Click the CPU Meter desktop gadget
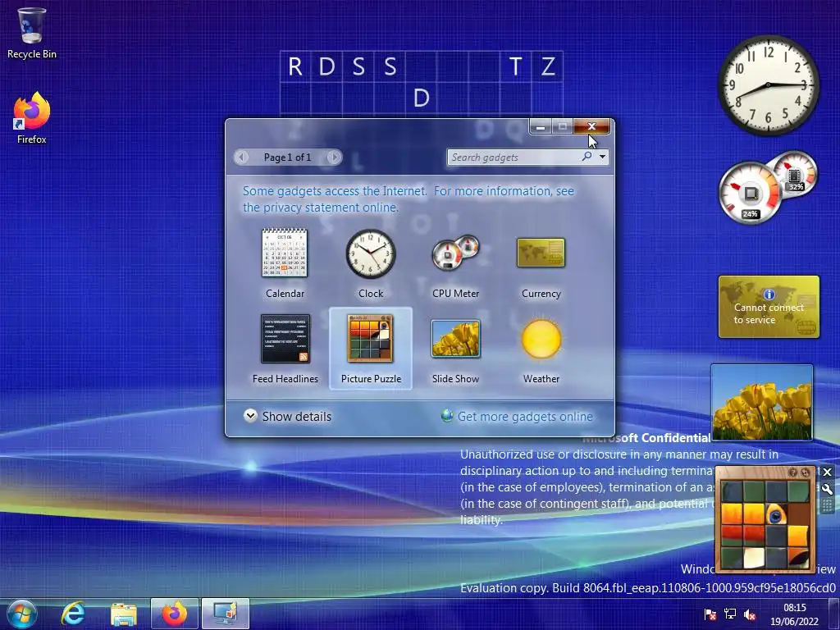Image resolution: width=840 pixels, height=630 pixels. pos(768,188)
